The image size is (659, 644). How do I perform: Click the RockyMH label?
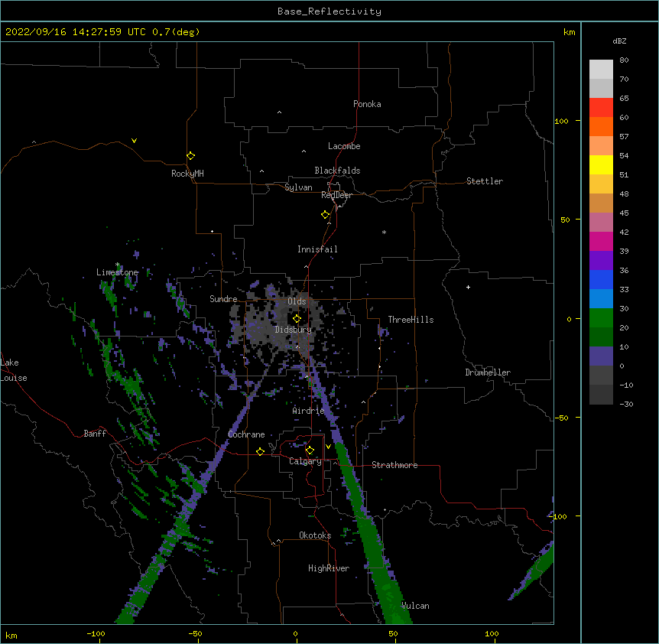click(187, 174)
